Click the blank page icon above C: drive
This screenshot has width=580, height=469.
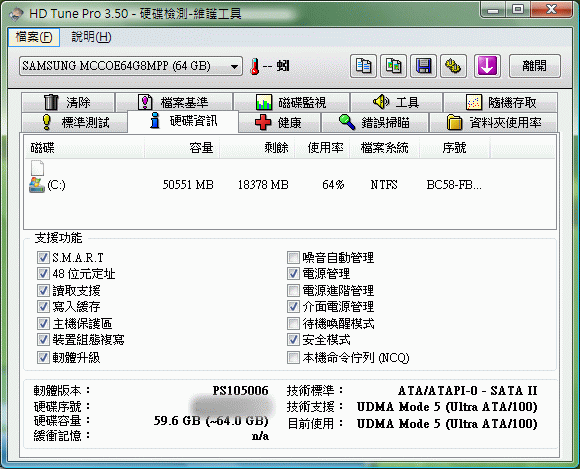(x=37, y=168)
